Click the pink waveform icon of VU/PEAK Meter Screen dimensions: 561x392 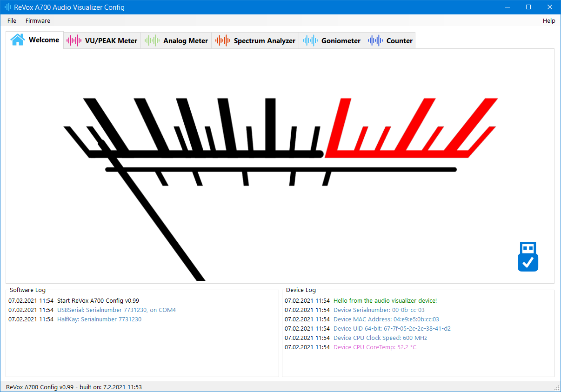pos(74,40)
